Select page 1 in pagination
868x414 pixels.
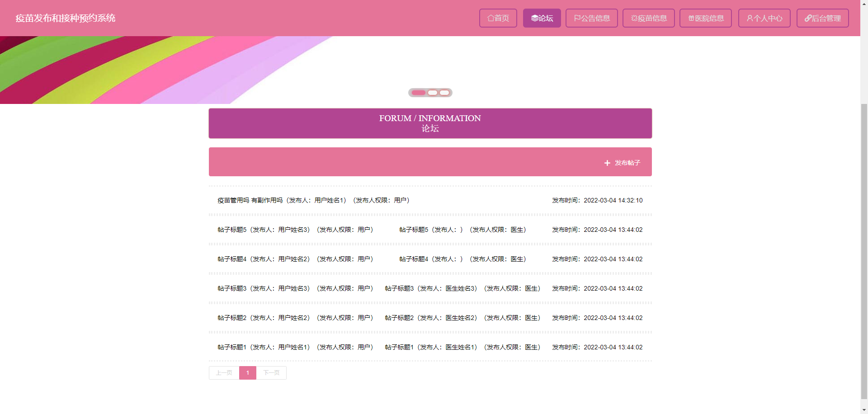[248, 373]
